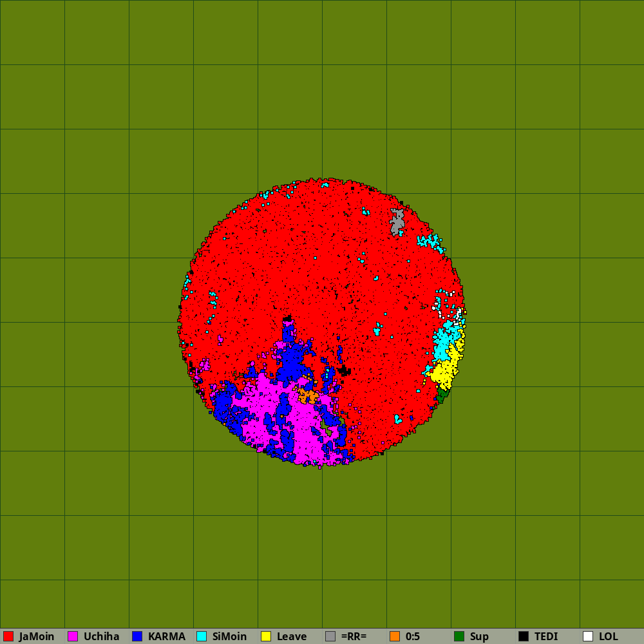Screen dimensions: 644x644
Task: Click the dark green Sup territory on the map
Action: pos(442,395)
